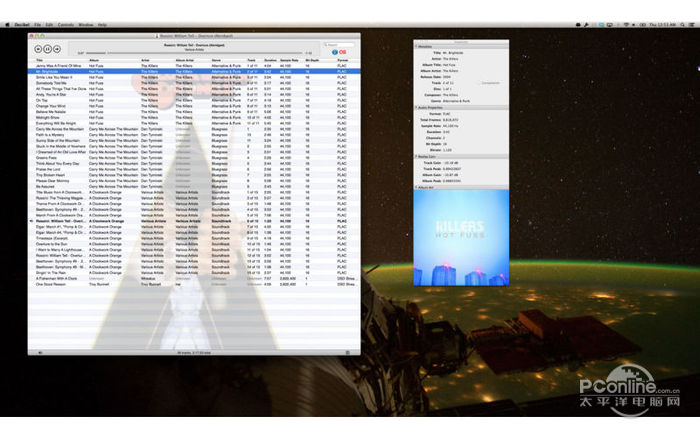Screen dimensions: 700x438
Task: Open the Controls menu
Action: pyautogui.click(x=66, y=25)
